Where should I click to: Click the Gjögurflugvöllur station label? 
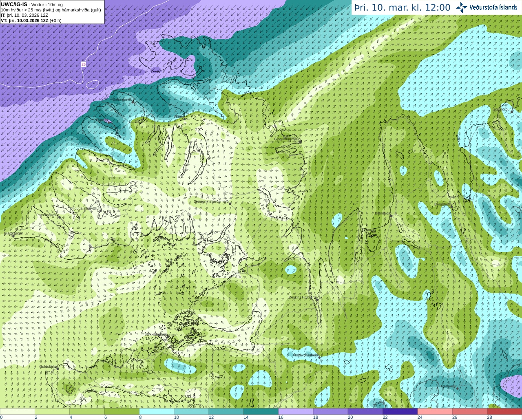[x=287, y=139]
